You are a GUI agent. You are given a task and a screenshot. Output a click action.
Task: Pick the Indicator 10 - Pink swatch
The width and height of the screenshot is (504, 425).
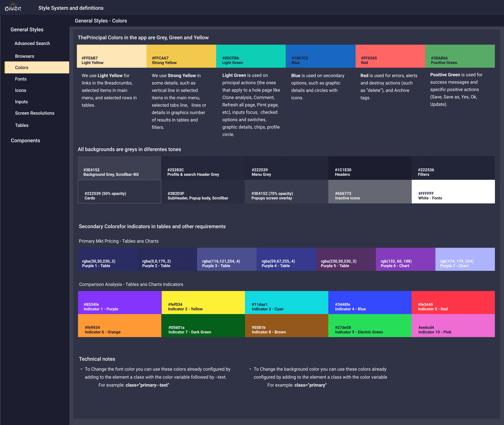453,326
